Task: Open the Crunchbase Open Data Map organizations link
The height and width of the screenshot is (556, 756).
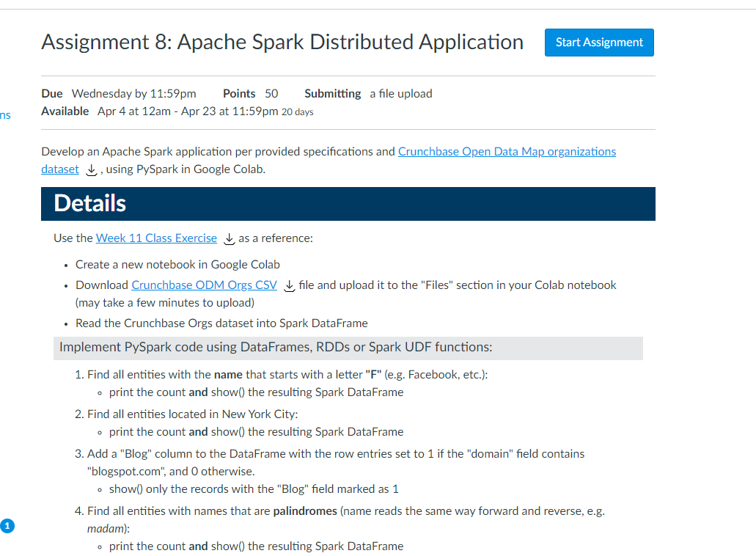Action: coord(507,151)
